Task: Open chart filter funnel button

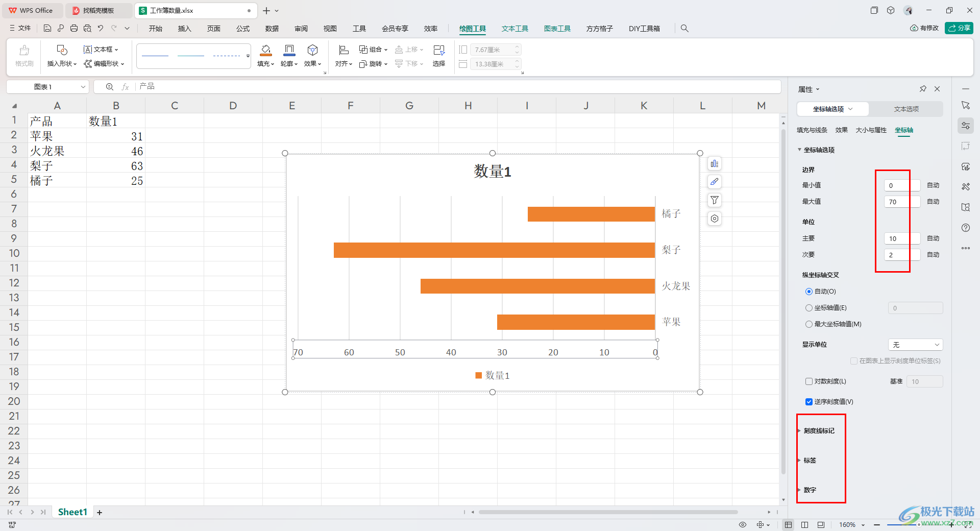Action: tap(715, 200)
